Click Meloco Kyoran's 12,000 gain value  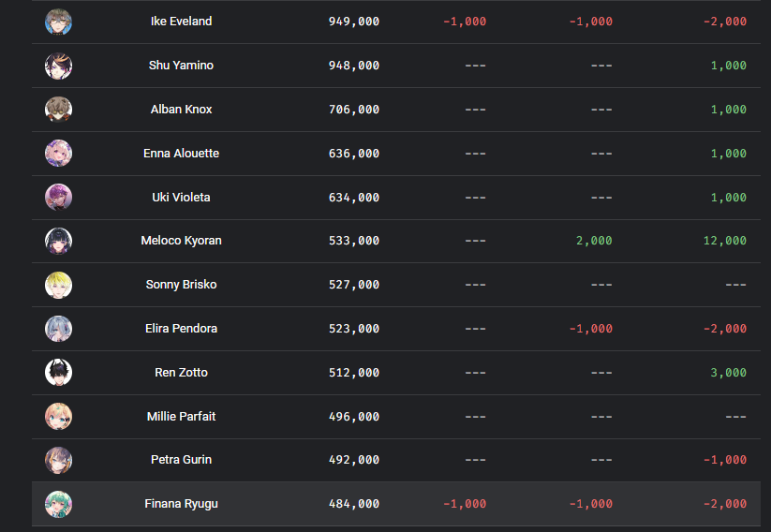725,241
